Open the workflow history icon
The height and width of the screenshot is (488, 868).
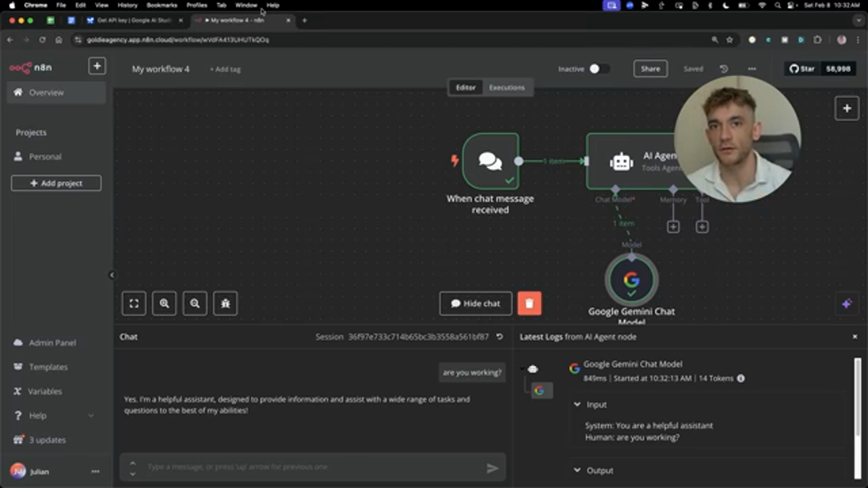pos(724,68)
